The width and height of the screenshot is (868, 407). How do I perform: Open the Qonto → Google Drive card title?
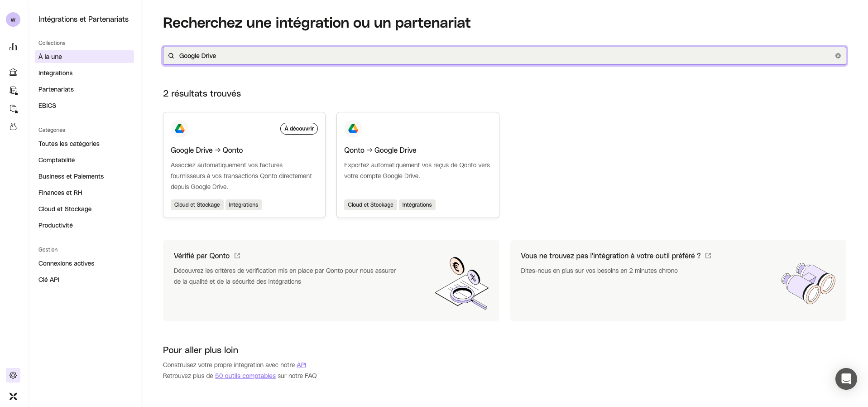[x=380, y=150]
